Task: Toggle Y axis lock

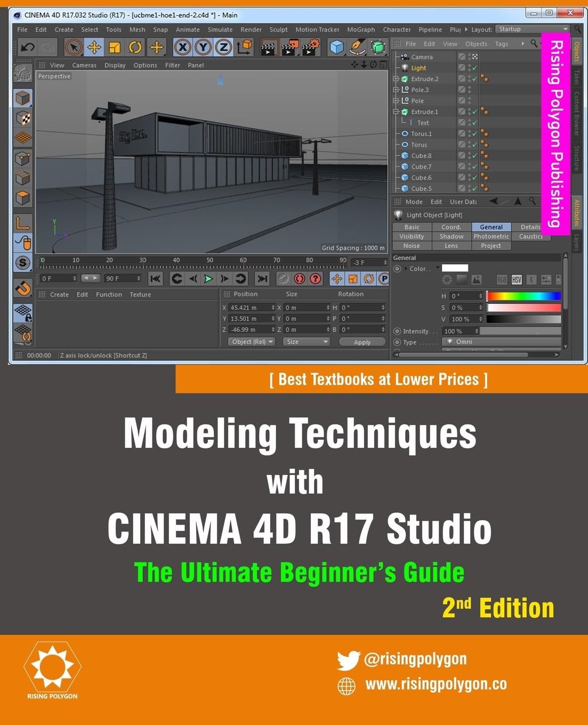Action: pos(203,47)
